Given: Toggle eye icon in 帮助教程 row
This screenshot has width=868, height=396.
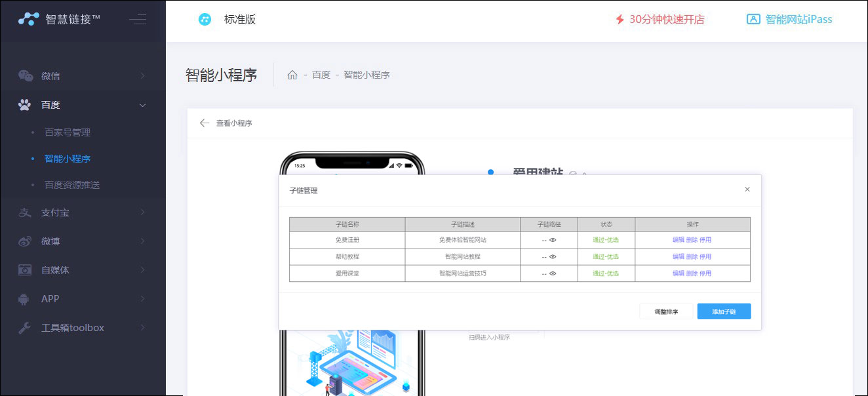Looking at the screenshot, I should coord(553,256).
